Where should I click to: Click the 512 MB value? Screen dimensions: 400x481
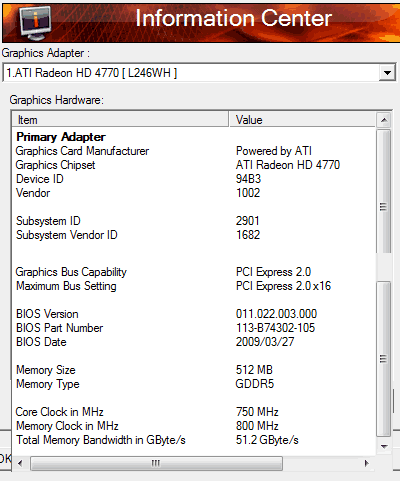254,370
